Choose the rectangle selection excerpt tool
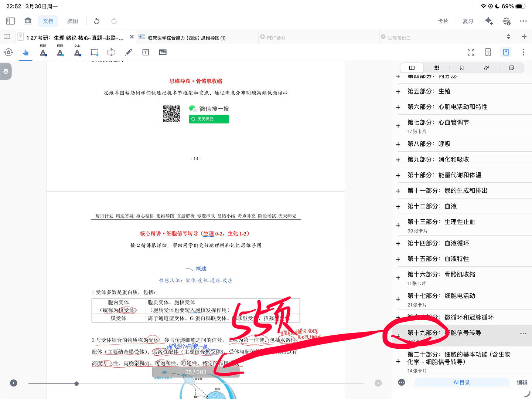Screen dimensions: 532x399 (94, 52)
